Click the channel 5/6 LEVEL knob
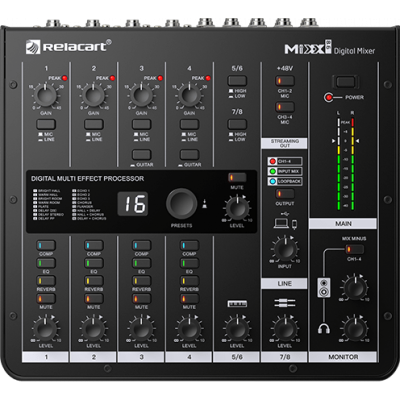 click(237, 328)
